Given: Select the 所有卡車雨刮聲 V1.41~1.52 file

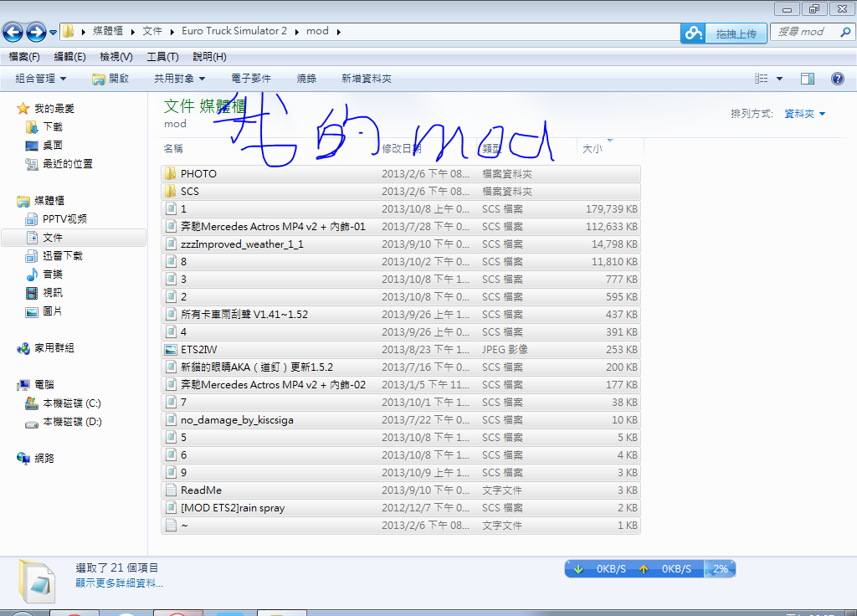Looking at the screenshot, I should (x=401, y=315).
